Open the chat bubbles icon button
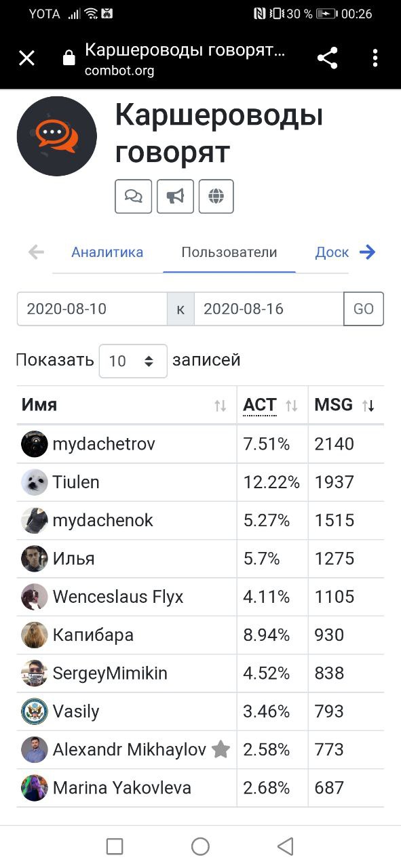This screenshot has width=401, height=868. coord(134,197)
